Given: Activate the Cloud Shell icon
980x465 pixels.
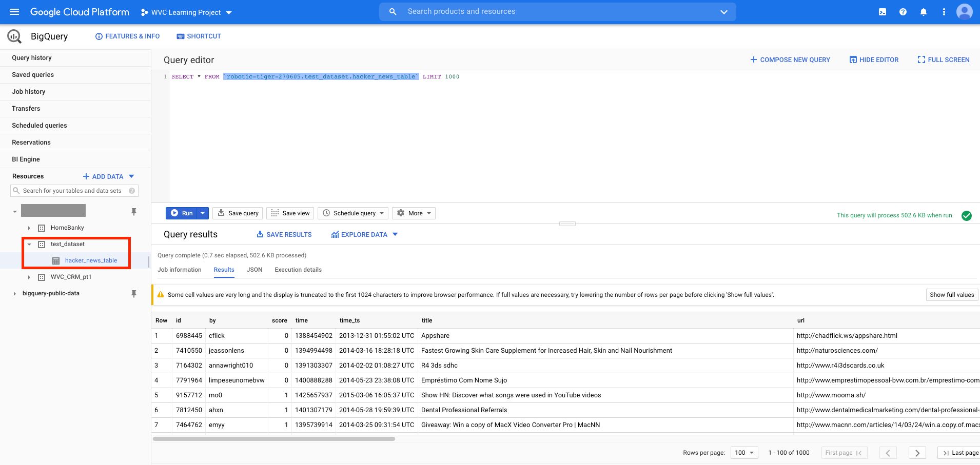Looking at the screenshot, I should (884, 11).
